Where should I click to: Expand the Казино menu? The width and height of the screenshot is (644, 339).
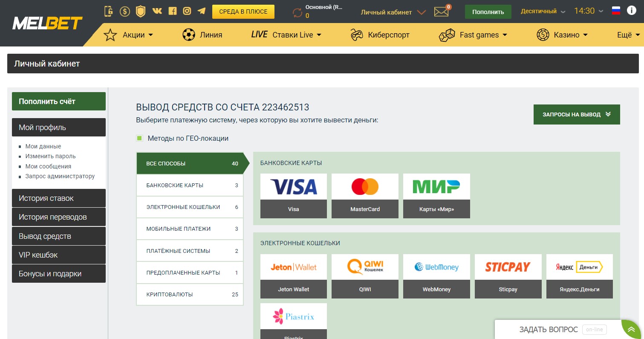tap(571, 35)
